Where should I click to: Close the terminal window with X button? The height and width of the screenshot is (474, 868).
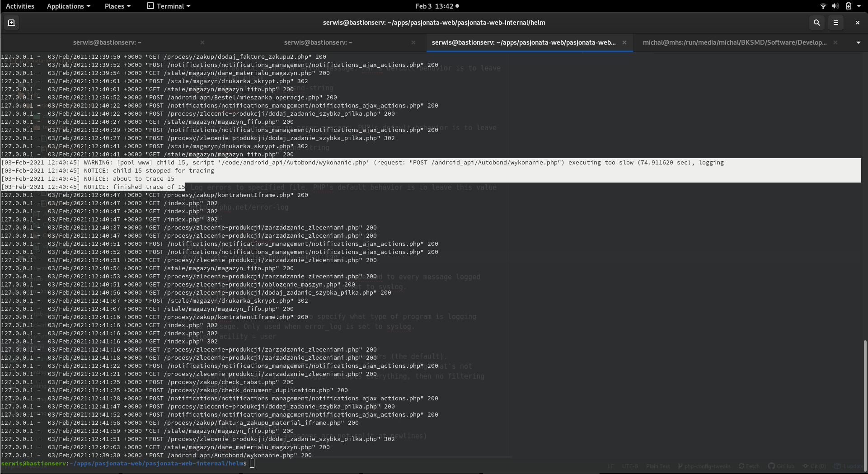coord(857,23)
